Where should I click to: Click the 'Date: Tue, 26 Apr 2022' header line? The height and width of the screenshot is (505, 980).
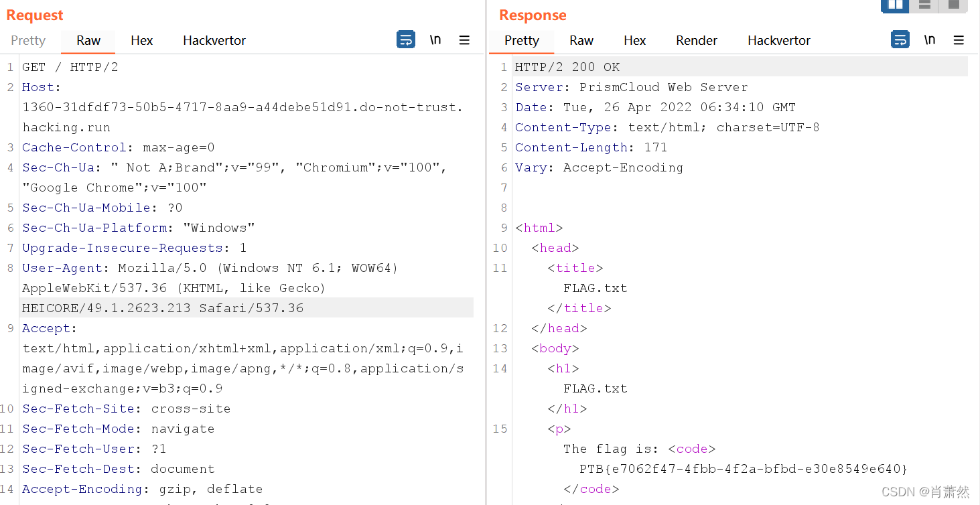(656, 107)
